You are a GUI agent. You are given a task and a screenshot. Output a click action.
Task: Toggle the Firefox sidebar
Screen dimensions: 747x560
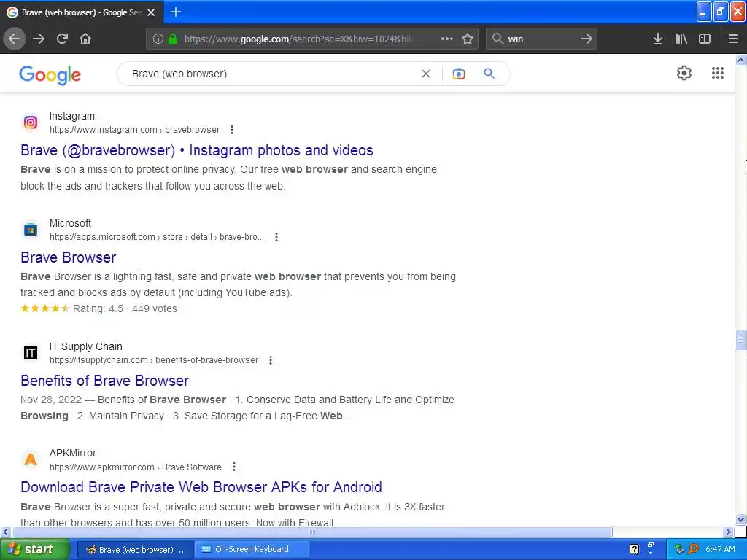pyautogui.click(x=705, y=39)
